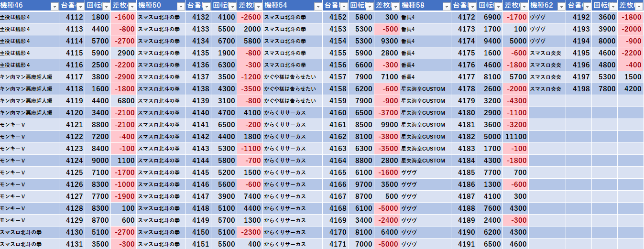
Task: Select スマスロ炎炎 cell in row 4195
Action: pos(547,53)
